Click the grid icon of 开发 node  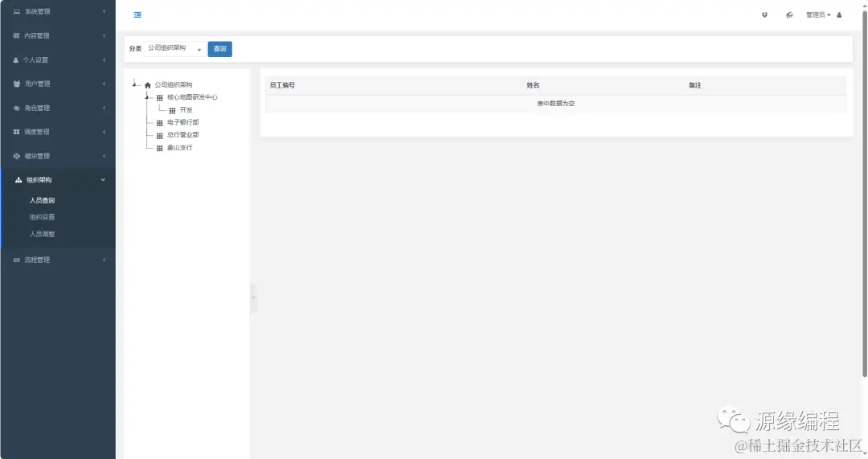click(172, 110)
